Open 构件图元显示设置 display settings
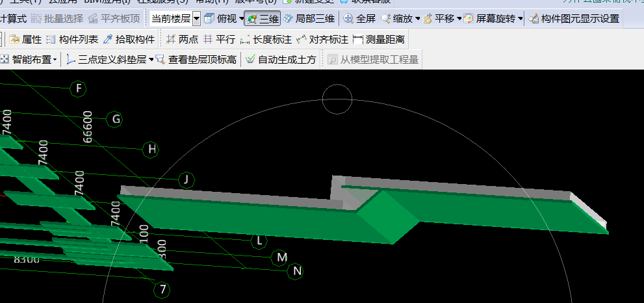This screenshot has width=644, height=303. point(574,18)
